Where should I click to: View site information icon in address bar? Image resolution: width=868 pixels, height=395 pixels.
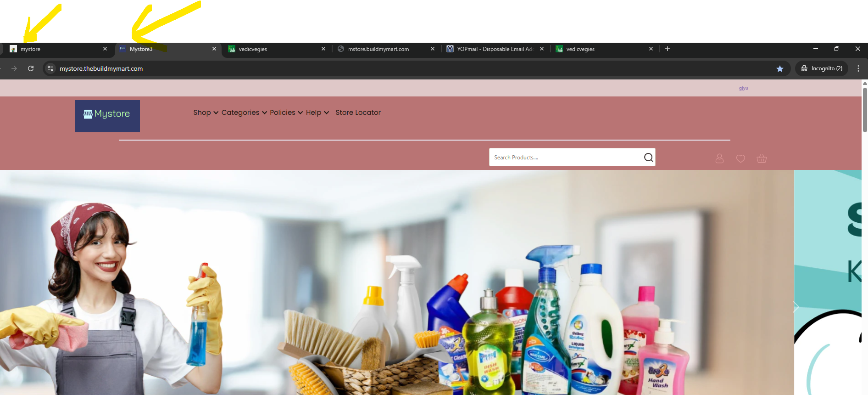50,68
